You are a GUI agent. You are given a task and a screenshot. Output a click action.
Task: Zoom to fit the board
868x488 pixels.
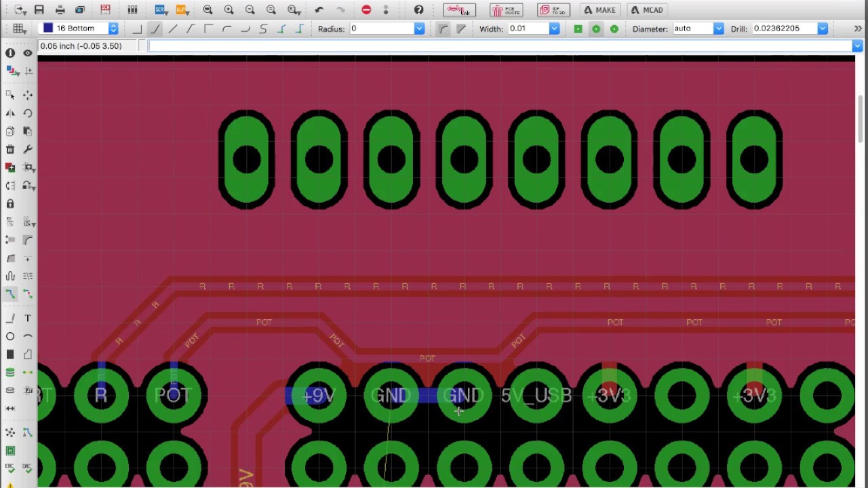208,10
